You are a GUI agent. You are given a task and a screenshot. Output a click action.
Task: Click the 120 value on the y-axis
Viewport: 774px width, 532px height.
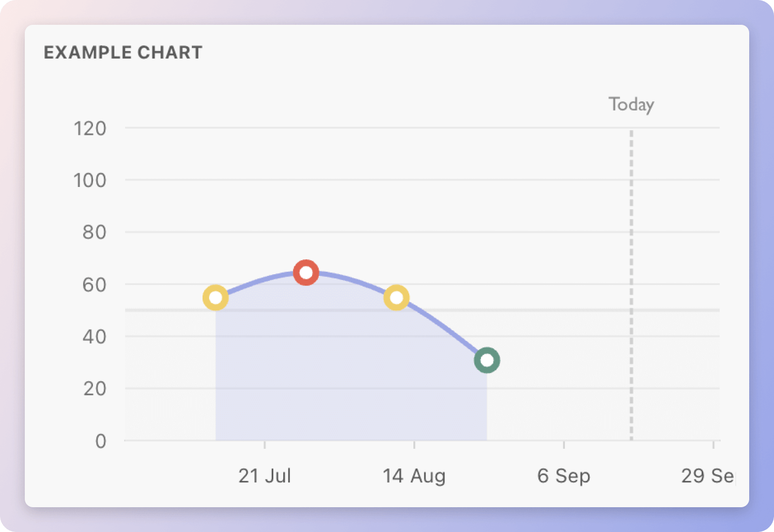pos(90,129)
